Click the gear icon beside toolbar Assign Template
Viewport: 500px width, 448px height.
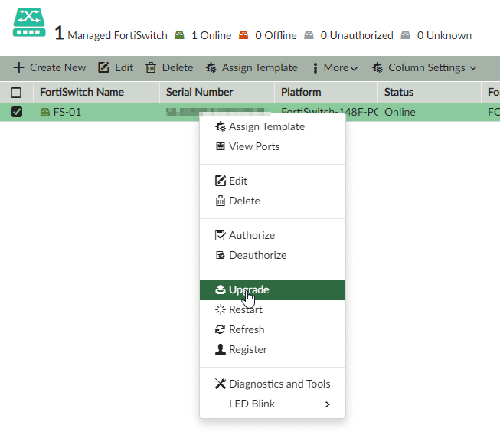pyautogui.click(x=211, y=67)
